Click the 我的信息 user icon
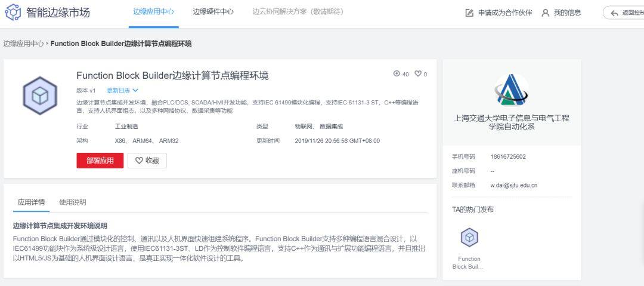The height and width of the screenshot is (286, 644). tap(546, 13)
